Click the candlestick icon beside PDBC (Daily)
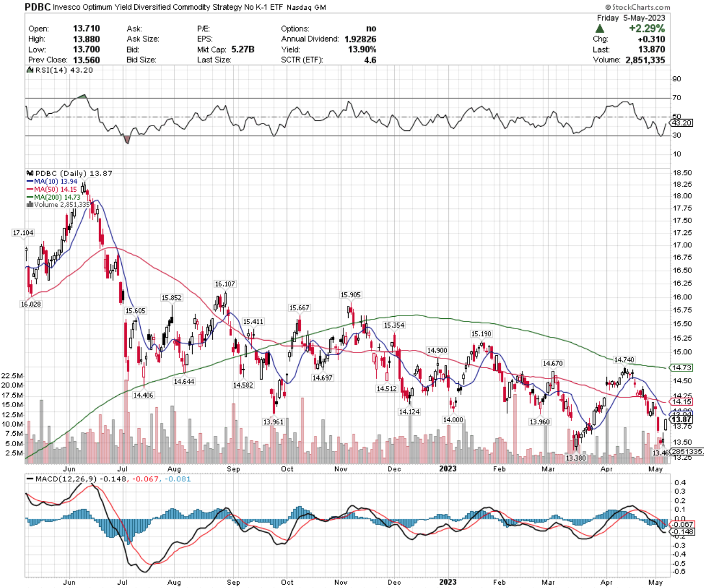The height and width of the screenshot is (588, 706). tap(30, 173)
